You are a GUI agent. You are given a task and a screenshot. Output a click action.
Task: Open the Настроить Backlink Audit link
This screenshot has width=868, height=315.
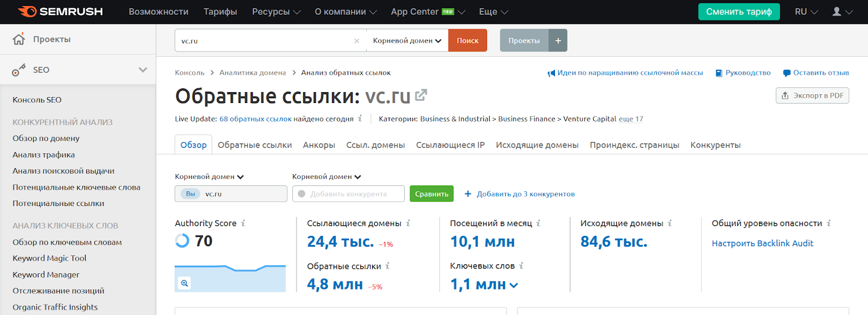(762, 243)
